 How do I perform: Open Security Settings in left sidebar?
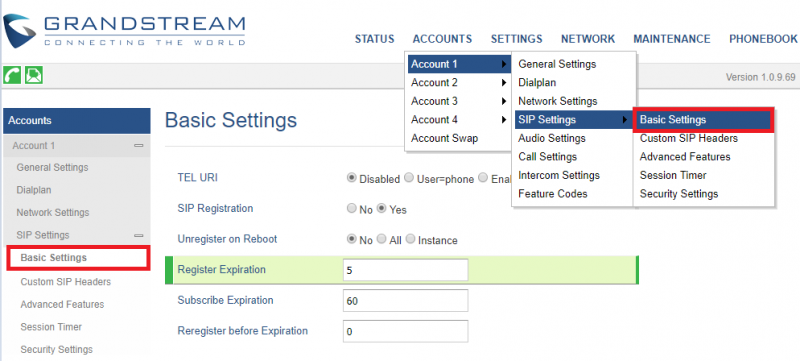point(57,349)
